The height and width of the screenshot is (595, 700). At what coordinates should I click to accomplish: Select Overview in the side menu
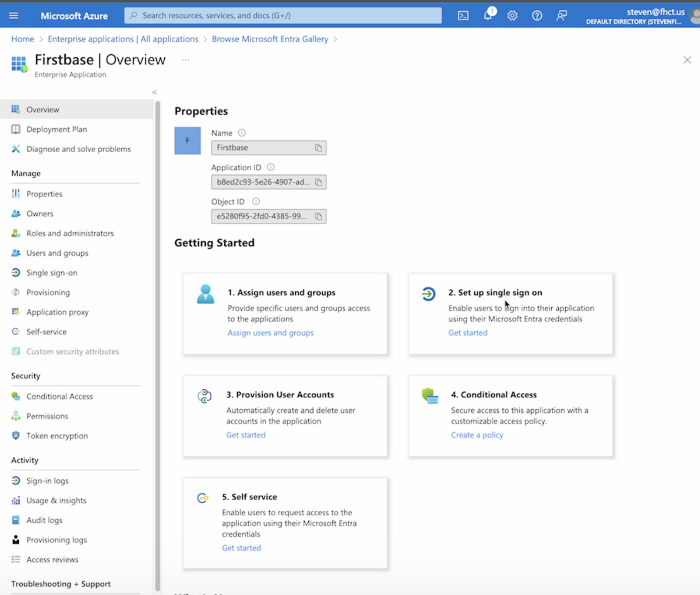tap(77, 110)
